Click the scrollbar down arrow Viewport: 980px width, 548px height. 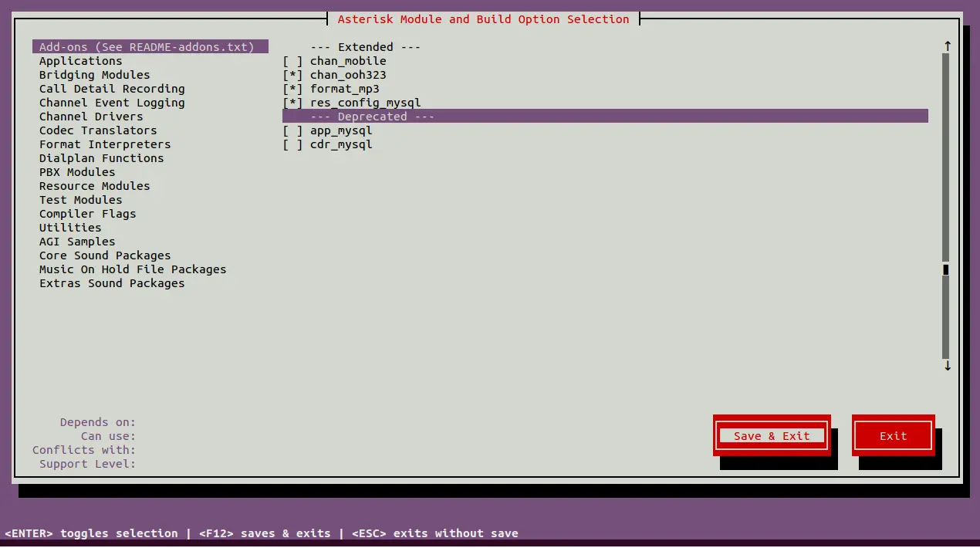[x=947, y=366]
